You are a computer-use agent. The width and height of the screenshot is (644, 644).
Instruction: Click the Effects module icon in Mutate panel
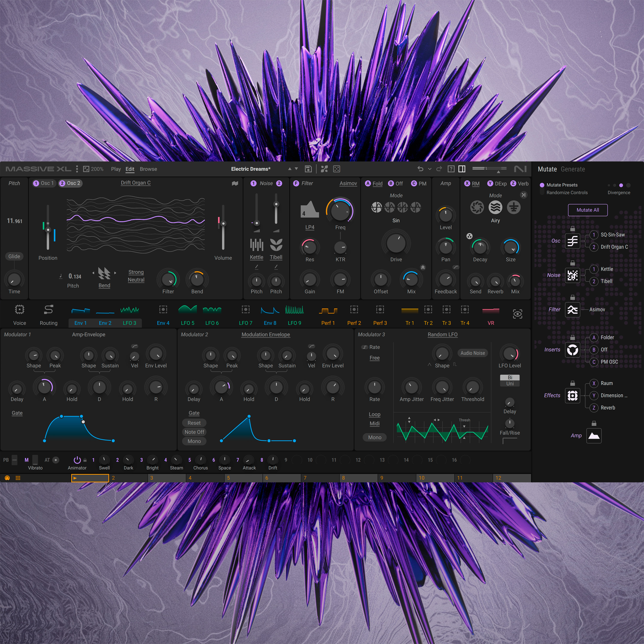[572, 396]
